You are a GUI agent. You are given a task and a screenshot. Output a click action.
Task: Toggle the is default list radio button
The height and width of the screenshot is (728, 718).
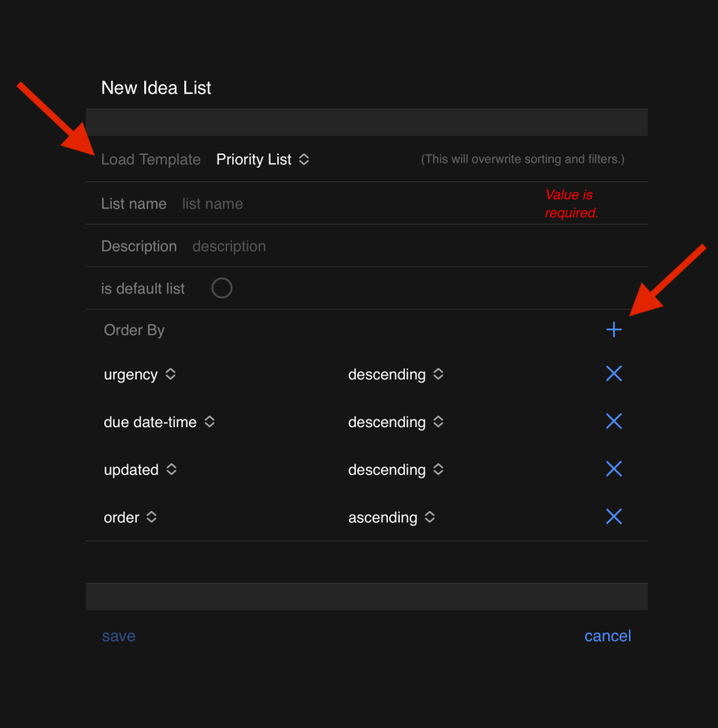coord(221,288)
